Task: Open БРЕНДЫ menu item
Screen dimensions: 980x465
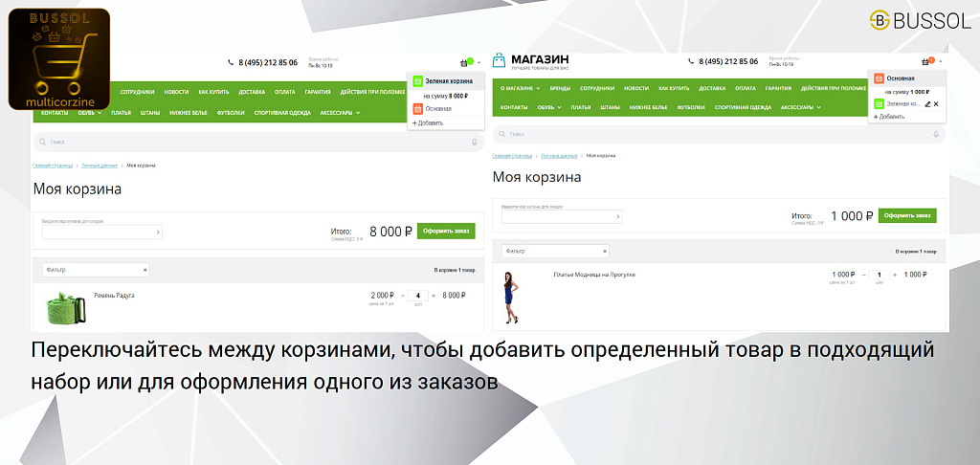Action: click(x=560, y=88)
